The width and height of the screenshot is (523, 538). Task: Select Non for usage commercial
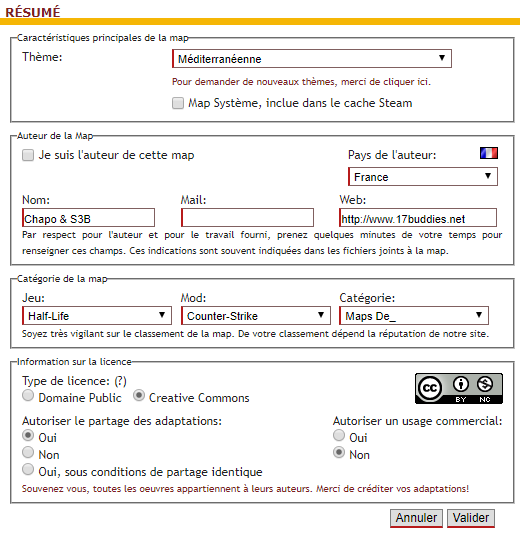pyautogui.click(x=339, y=452)
